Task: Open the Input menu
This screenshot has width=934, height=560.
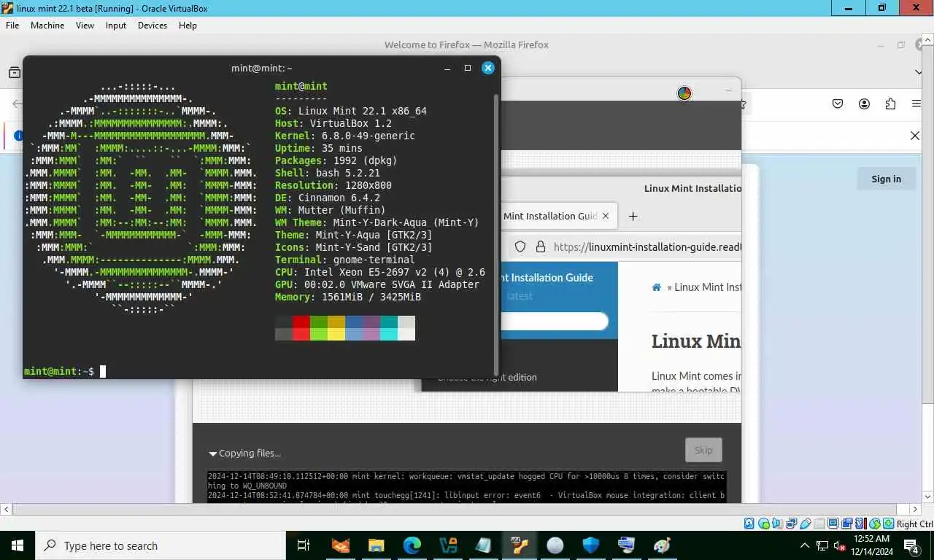Action: point(116,25)
